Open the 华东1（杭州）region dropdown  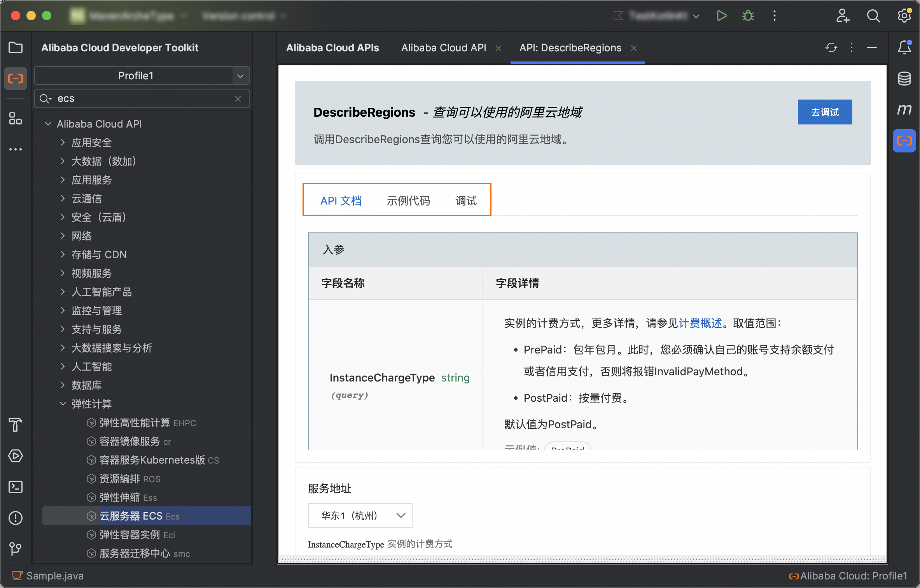(360, 516)
